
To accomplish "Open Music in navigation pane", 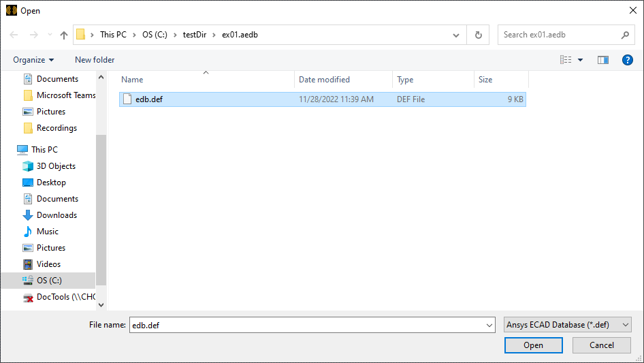I will click(x=47, y=232).
